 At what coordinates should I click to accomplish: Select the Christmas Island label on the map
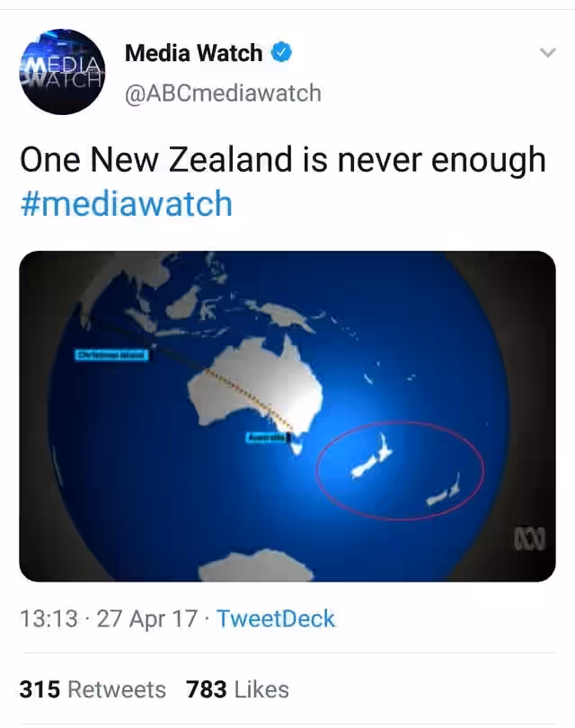coord(111,355)
